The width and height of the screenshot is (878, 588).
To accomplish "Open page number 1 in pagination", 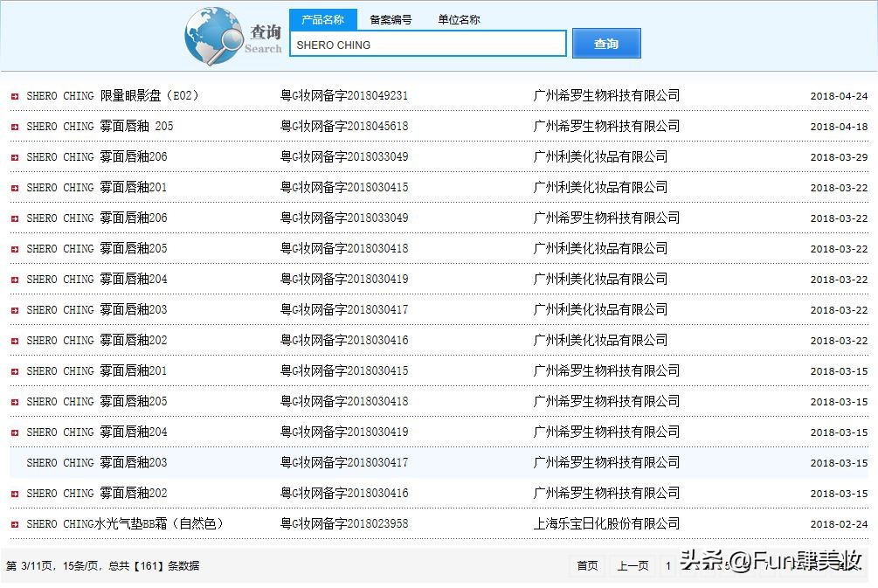I will pos(668,566).
